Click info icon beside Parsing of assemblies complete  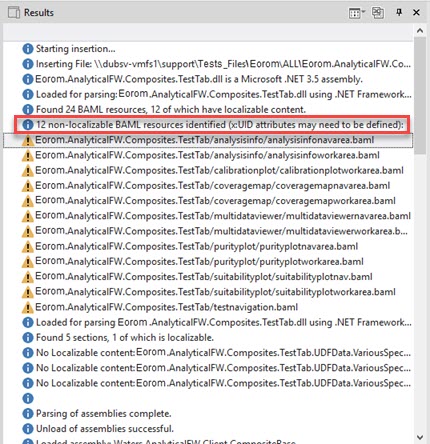coord(28,414)
